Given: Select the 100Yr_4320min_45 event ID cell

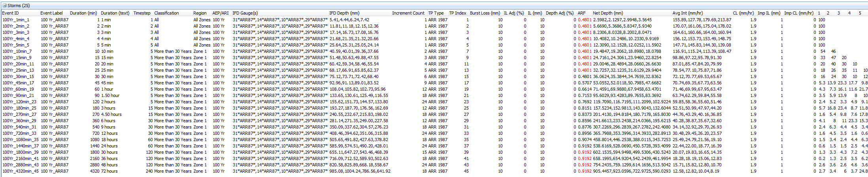Looking at the screenshot, I should click(21, 171).
